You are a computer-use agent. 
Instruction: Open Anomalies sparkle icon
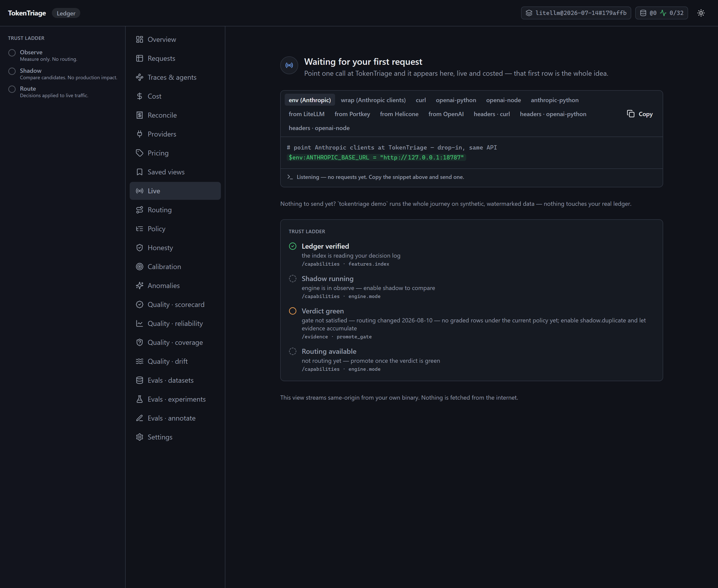(x=140, y=286)
